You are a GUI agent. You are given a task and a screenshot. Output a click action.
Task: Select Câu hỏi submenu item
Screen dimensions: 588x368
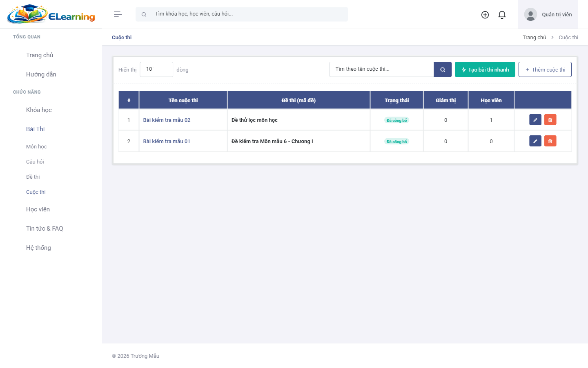35,162
